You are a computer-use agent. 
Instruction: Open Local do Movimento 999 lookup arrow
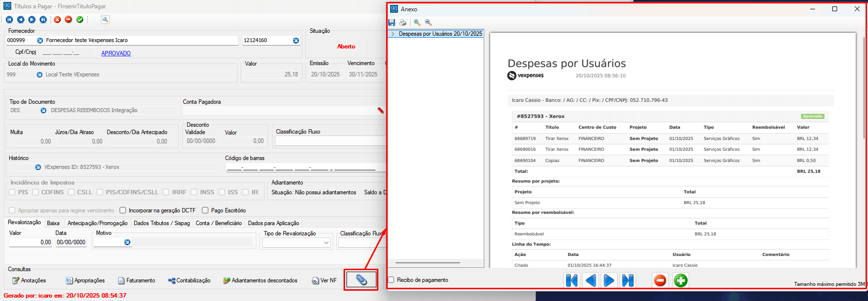pos(40,75)
